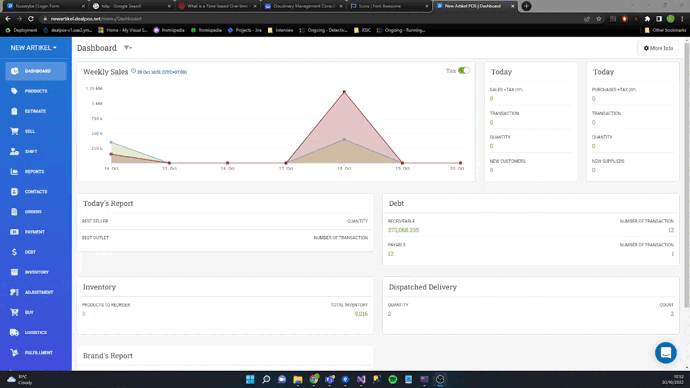Open the live chat bubble widget

point(665,353)
